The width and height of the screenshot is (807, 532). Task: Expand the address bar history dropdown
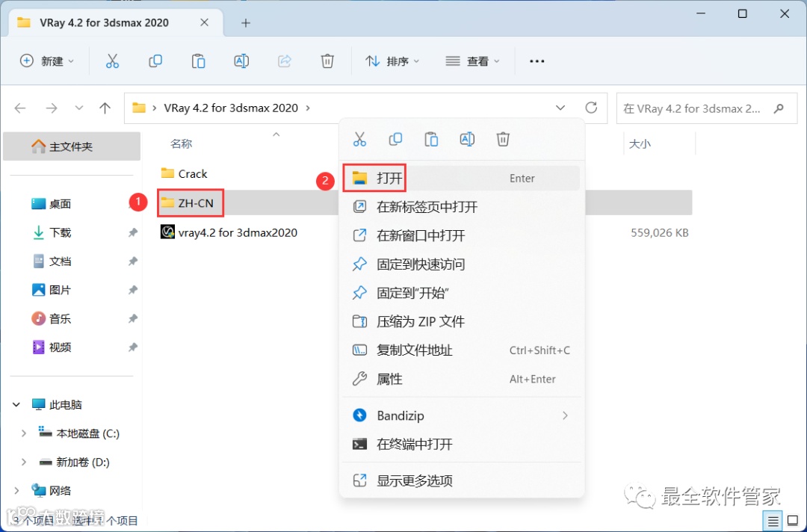(560, 108)
